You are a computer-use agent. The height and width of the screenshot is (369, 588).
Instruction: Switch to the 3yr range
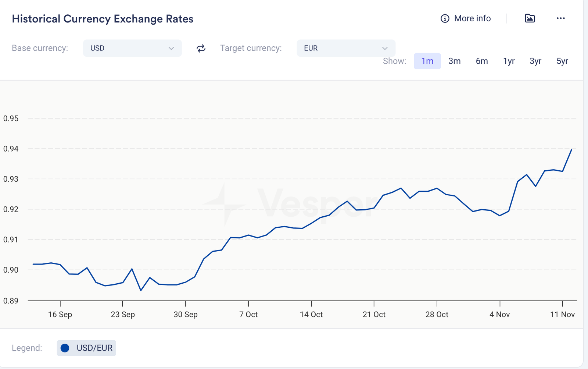coord(535,61)
